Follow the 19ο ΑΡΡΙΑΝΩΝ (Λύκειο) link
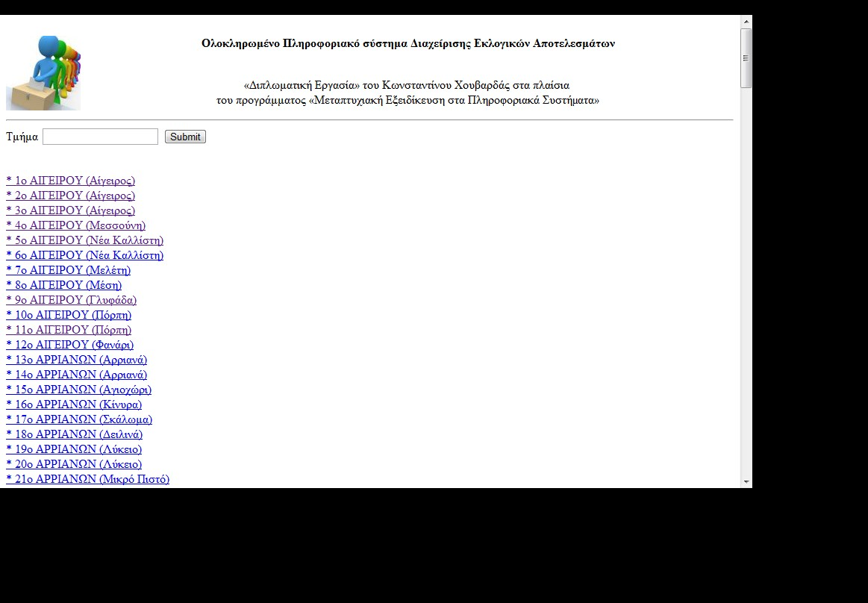The height and width of the screenshot is (603, 868). click(74, 449)
